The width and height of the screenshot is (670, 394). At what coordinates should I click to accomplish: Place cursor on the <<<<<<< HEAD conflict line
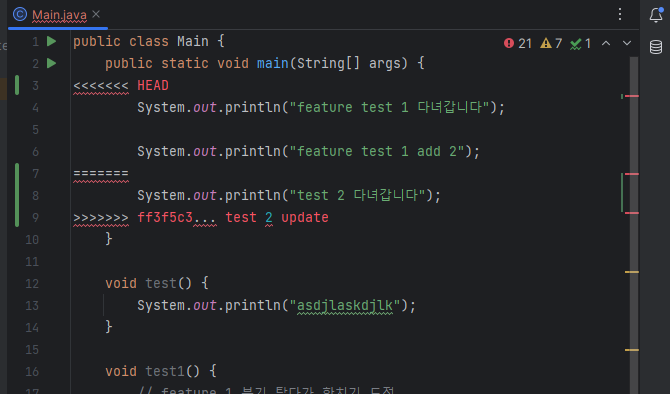(x=121, y=85)
